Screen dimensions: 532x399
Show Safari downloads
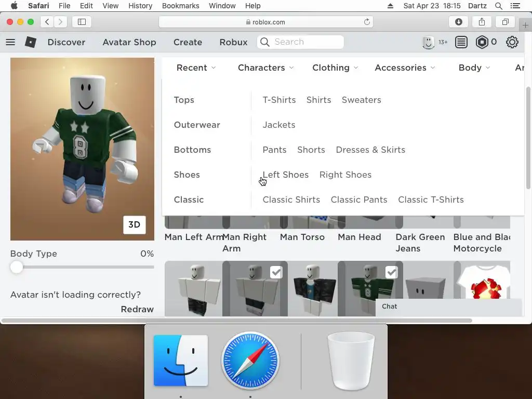458,22
